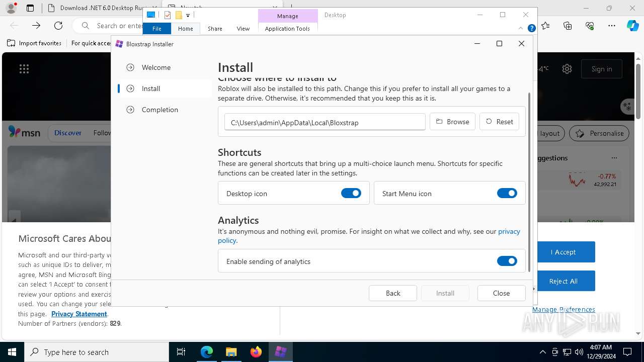Go forward in Edge browser
Viewport: 644px width, 362px height.
click(36, 25)
